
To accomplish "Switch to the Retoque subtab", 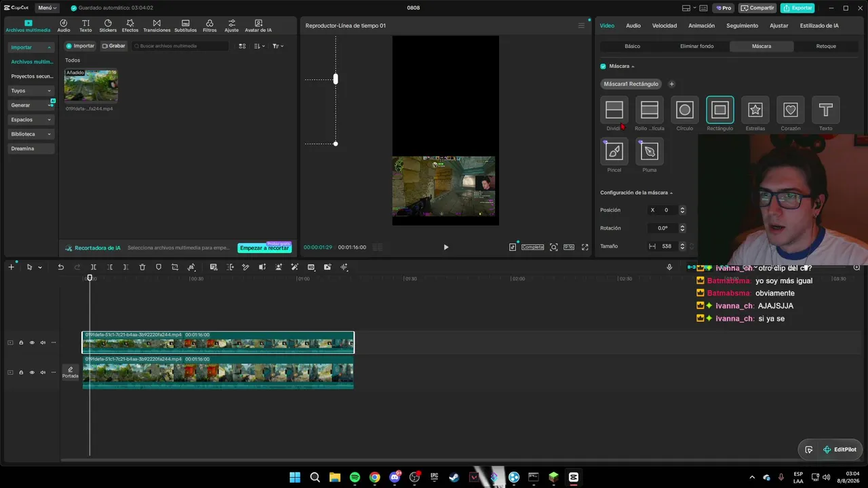I will pos(826,46).
